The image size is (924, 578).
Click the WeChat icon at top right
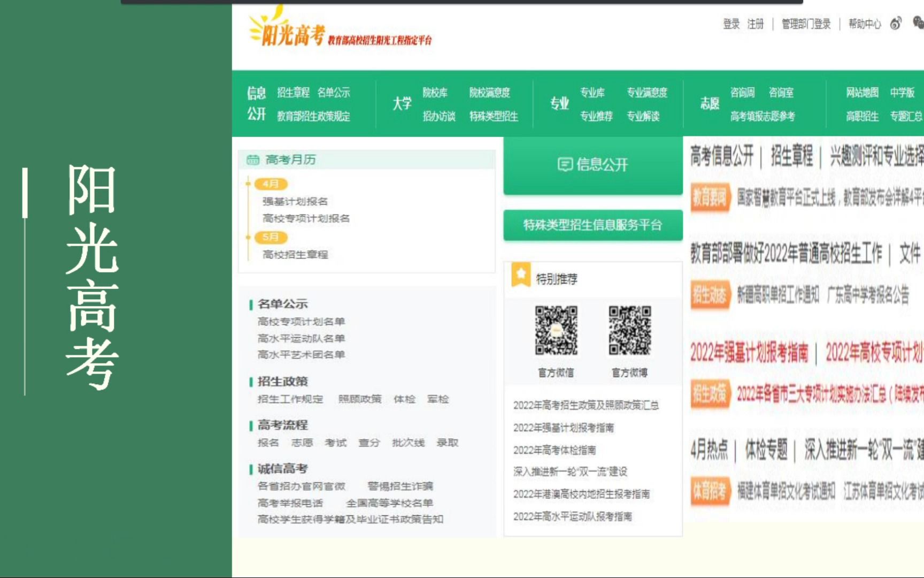[x=918, y=24]
